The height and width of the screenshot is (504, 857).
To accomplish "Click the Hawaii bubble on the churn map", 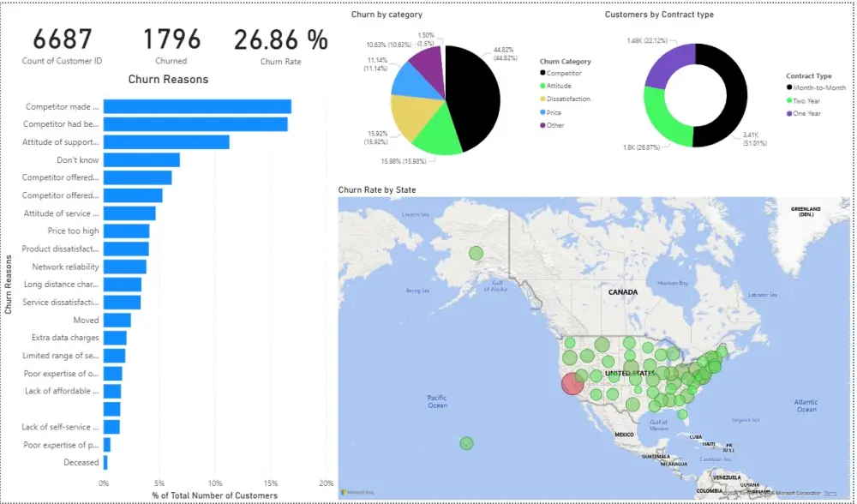I will [467, 443].
